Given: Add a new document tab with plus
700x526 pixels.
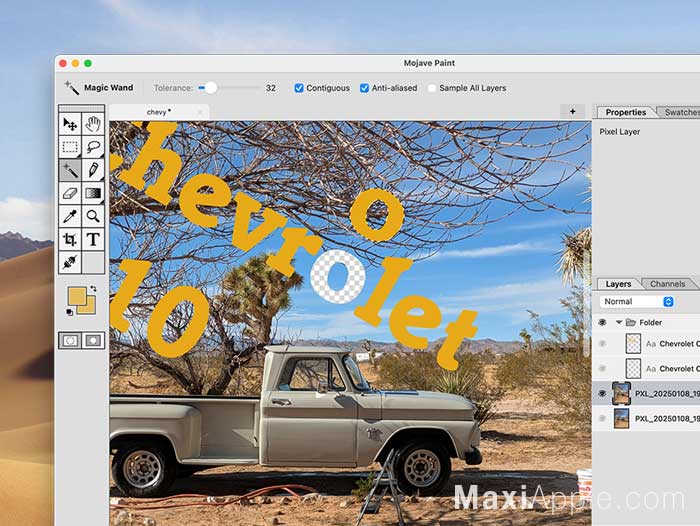Looking at the screenshot, I should (x=573, y=111).
